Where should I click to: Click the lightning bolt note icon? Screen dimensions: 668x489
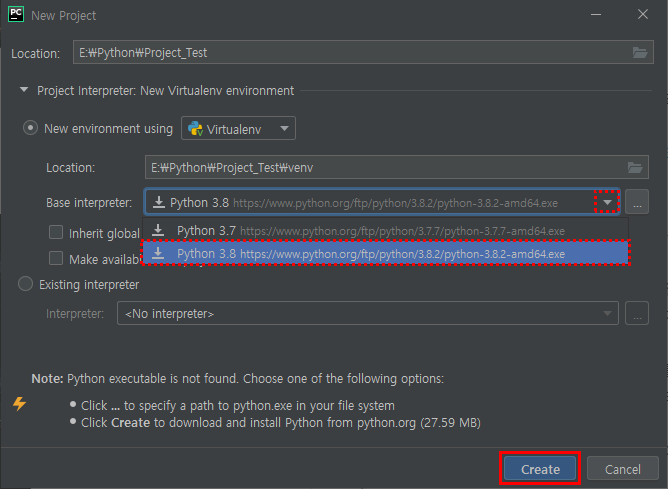click(19, 403)
